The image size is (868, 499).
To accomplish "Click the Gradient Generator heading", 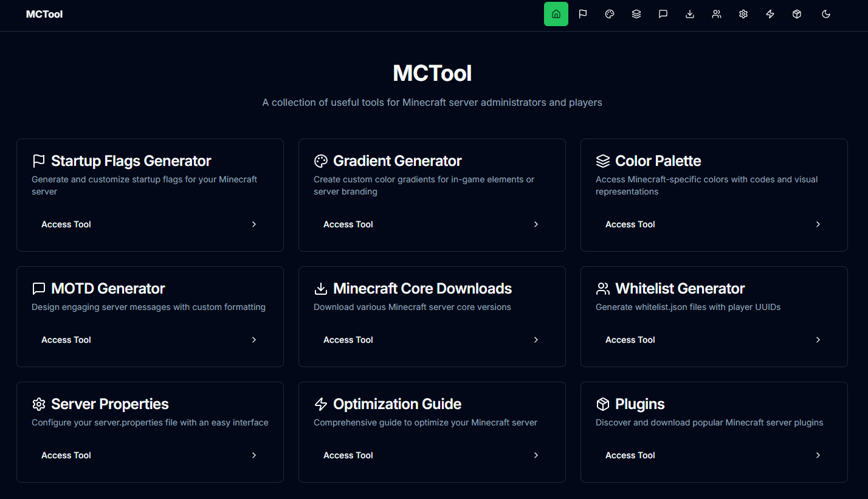I will click(x=398, y=161).
